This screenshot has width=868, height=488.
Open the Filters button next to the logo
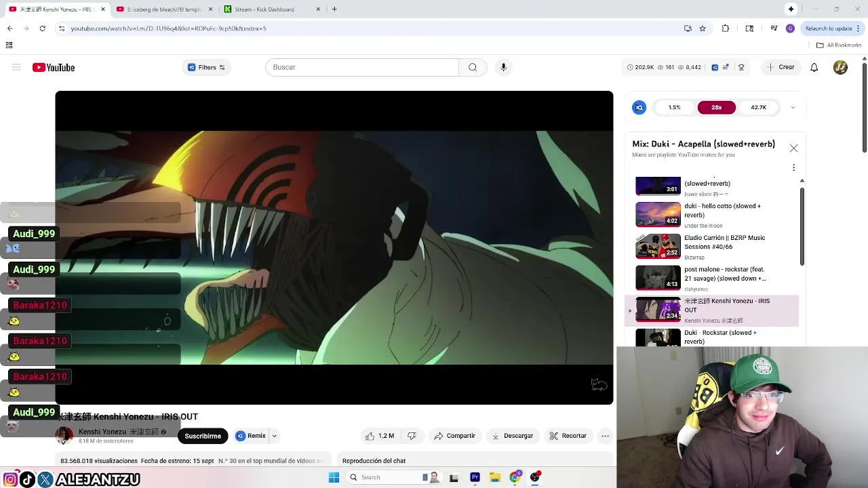pyautogui.click(x=206, y=67)
